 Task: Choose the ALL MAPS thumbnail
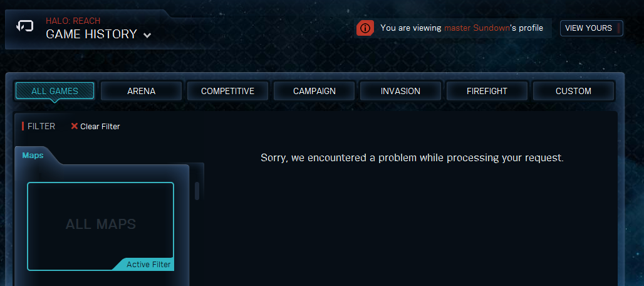(x=101, y=226)
